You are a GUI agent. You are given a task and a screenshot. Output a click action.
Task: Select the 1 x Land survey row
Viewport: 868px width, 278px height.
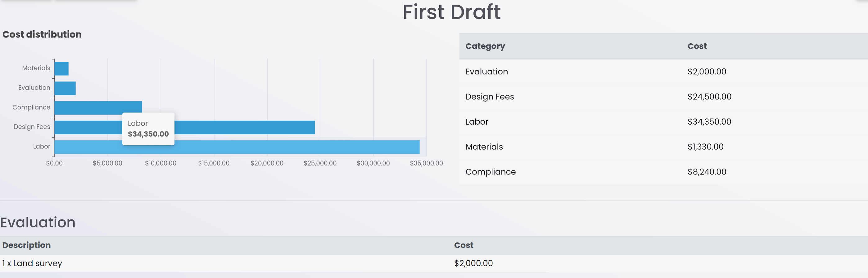point(32,263)
